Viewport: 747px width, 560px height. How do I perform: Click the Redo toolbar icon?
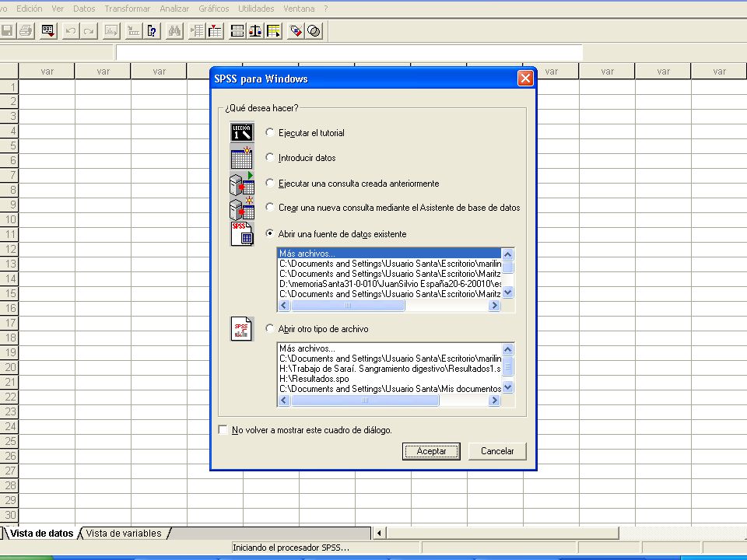point(89,31)
